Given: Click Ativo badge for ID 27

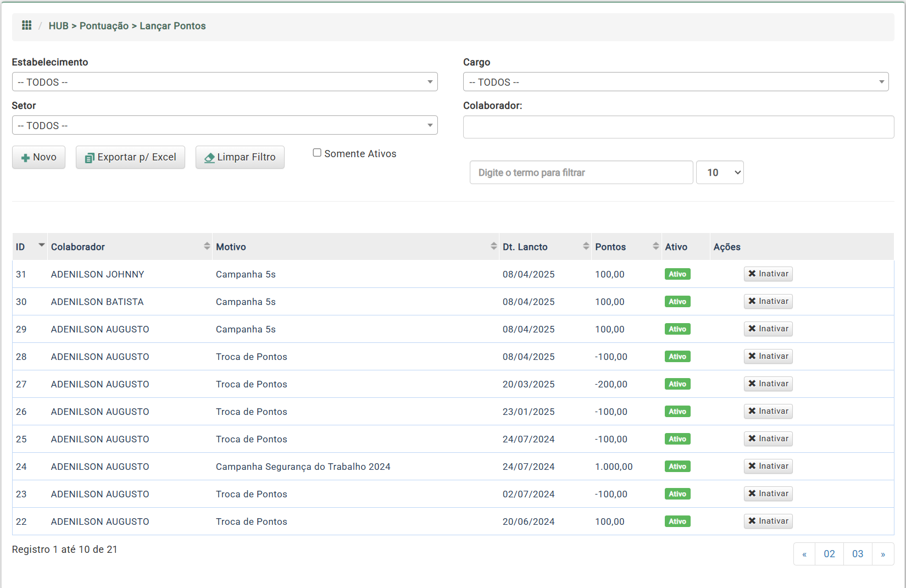Looking at the screenshot, I should (x=677, y=384).
